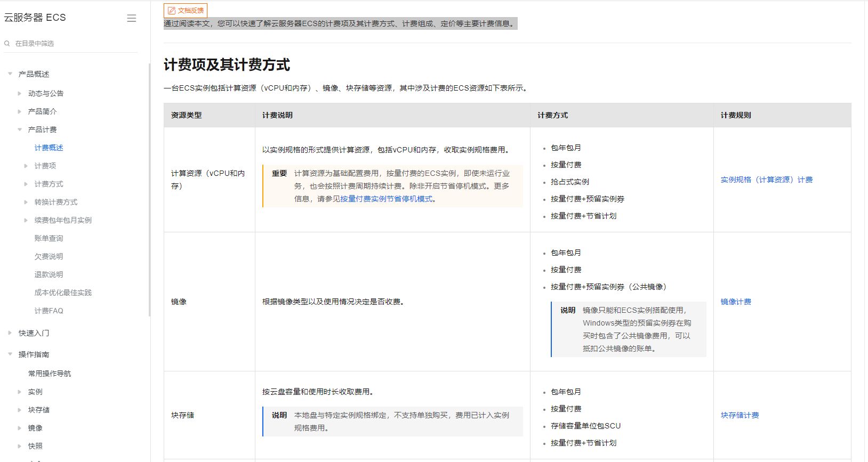This screenshot has width=868, height=462.
Task: Open the 欠费说明 sidebar page
Action: tap(49, 256)
